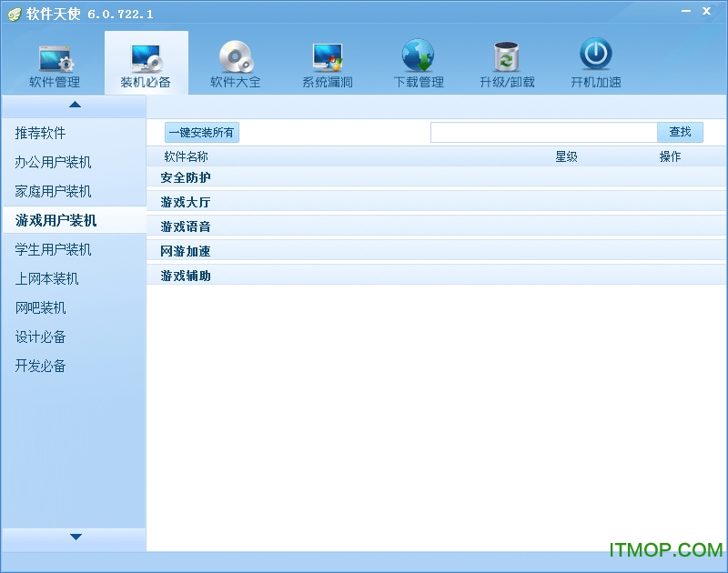Select the 装机必备 essentials icon
728x573 pixels.
[145, 62]
